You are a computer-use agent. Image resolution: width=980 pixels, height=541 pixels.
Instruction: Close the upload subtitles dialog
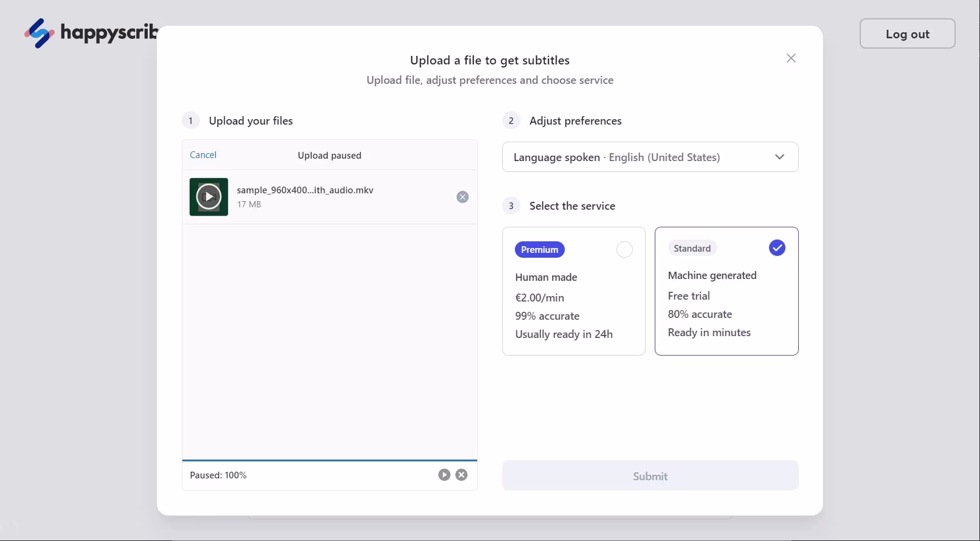coord(791,58)
